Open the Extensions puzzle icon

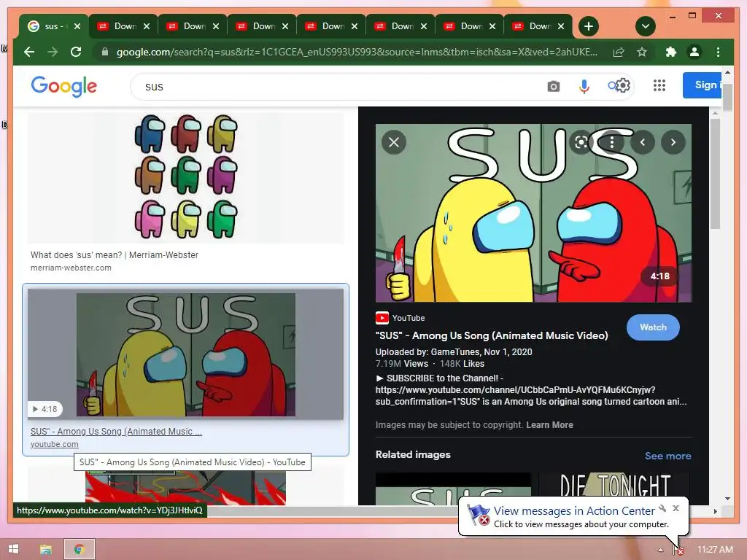point(671,52)
